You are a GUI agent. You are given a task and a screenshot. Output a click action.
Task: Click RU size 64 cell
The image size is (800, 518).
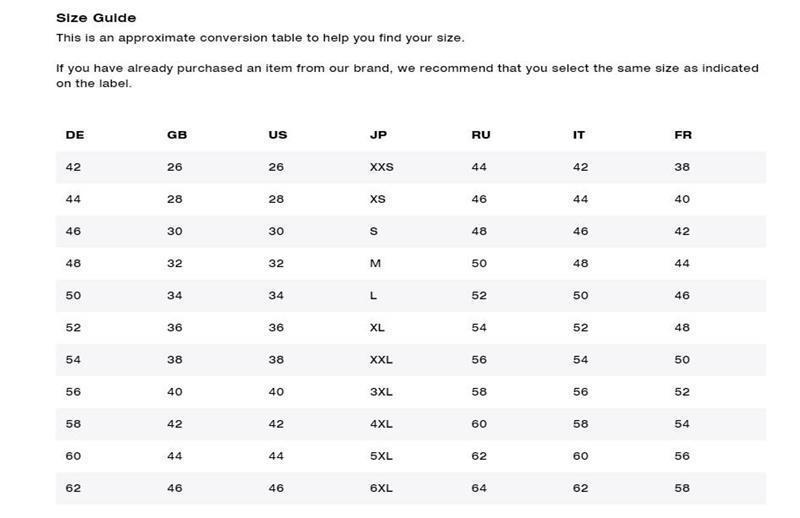click(x=479, y=488)
